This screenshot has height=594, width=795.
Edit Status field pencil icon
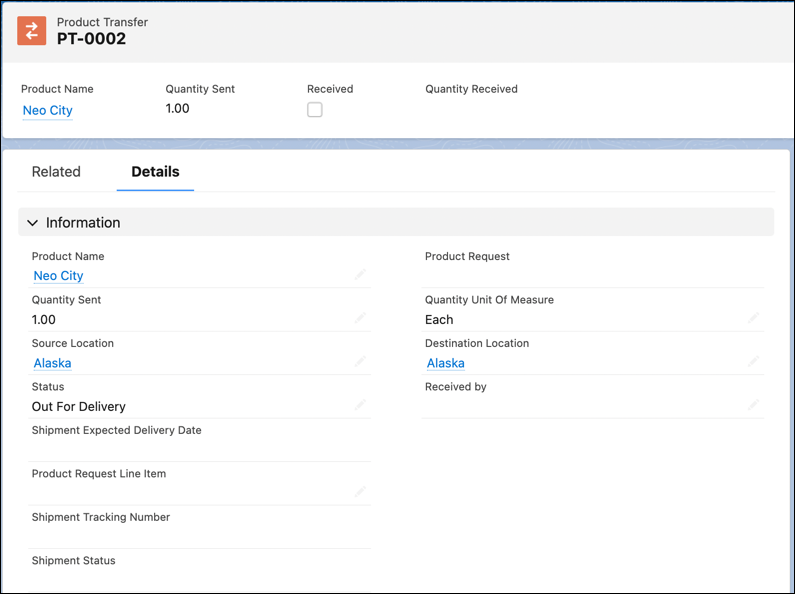click(359, 405)
